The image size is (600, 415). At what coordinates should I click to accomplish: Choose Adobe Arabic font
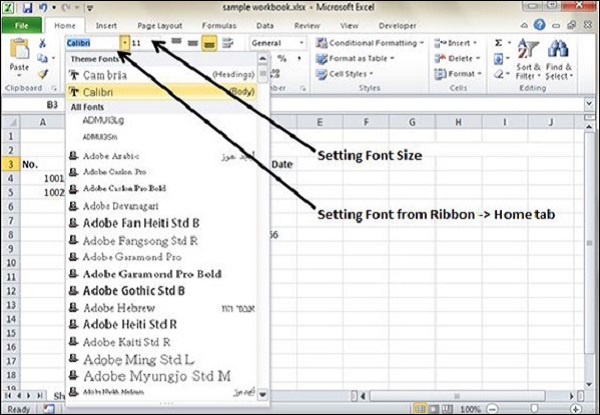[x=161, y=156]
